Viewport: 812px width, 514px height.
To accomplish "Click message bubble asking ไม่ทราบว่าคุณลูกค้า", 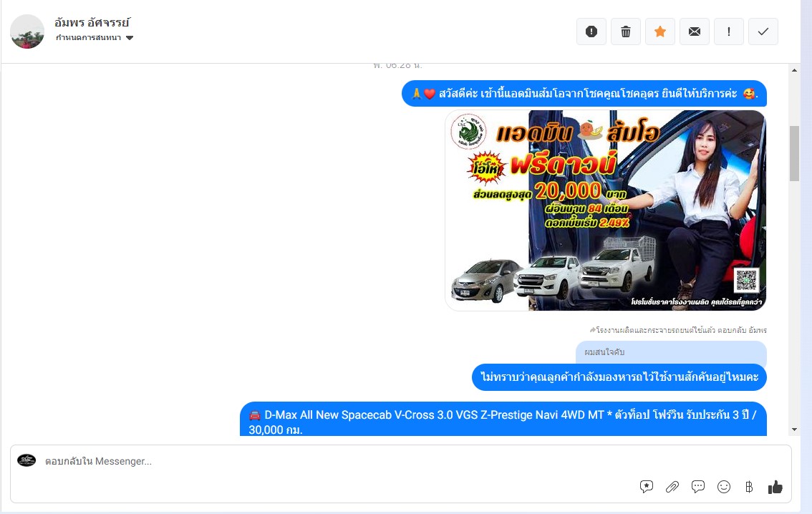I will tap(619, 377).
